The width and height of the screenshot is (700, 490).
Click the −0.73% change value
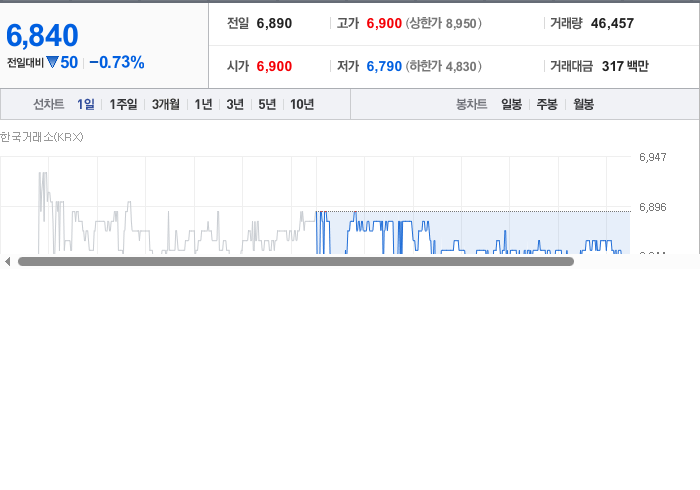(x=117, y=62)
